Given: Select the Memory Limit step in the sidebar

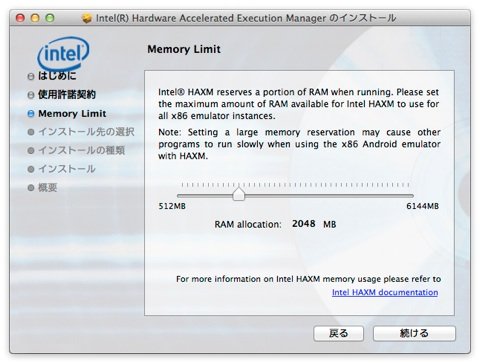Looking at the screenshot, I should coord(67,114).
